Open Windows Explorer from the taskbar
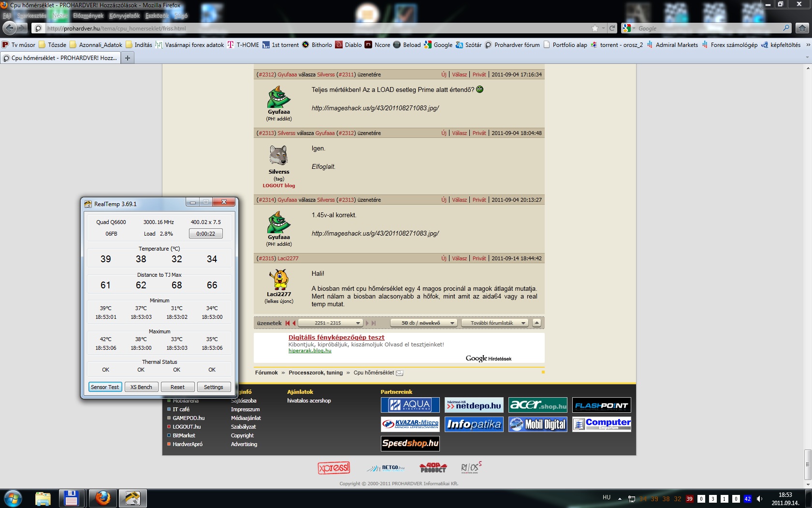The width and height of the screenshot is (812, 508). click(x=43, y=498)
